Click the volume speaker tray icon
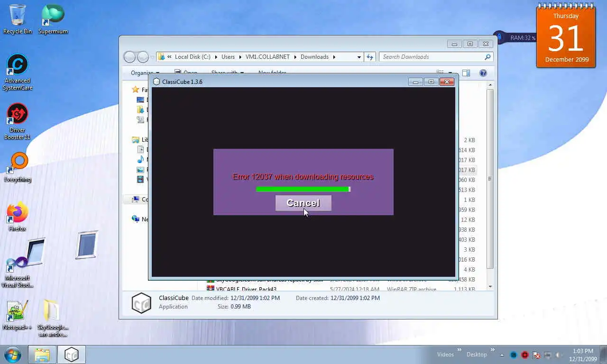This screenshot has height=364, width=607. (x=559, y=355)
